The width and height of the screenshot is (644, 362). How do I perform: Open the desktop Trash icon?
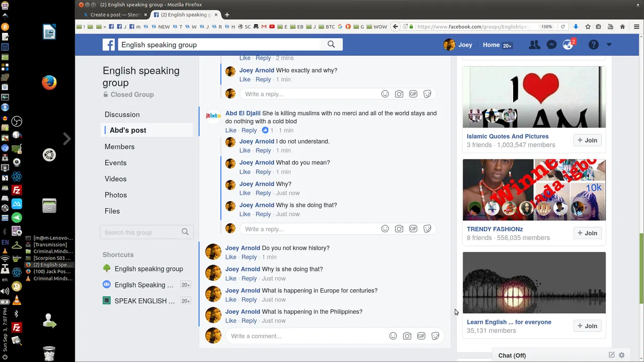tap(49, 353)
